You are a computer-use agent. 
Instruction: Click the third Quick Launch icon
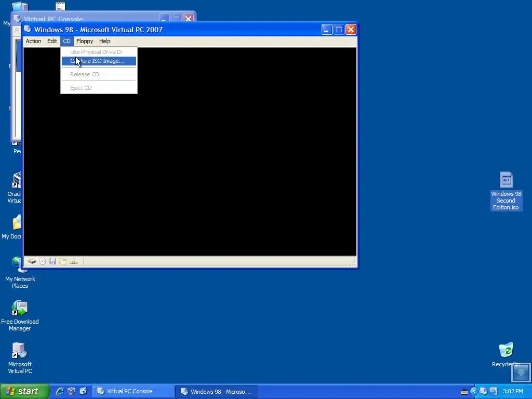(83, 391)
